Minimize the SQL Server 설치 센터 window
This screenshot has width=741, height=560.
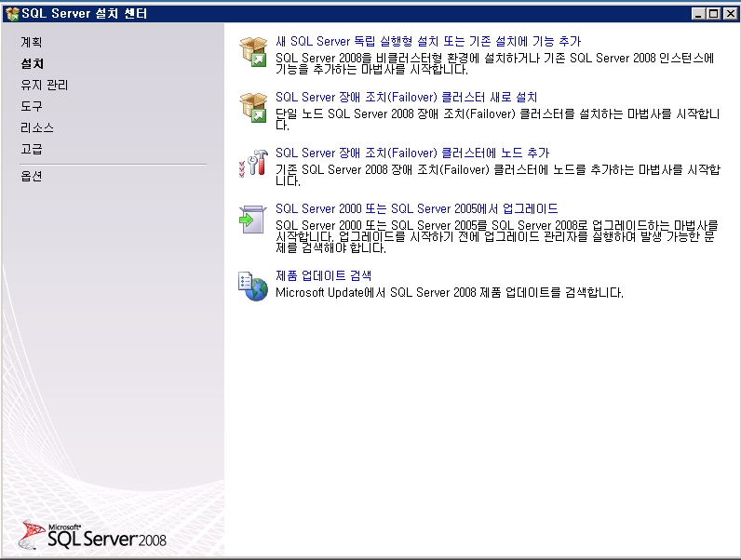tap(698, 14)
